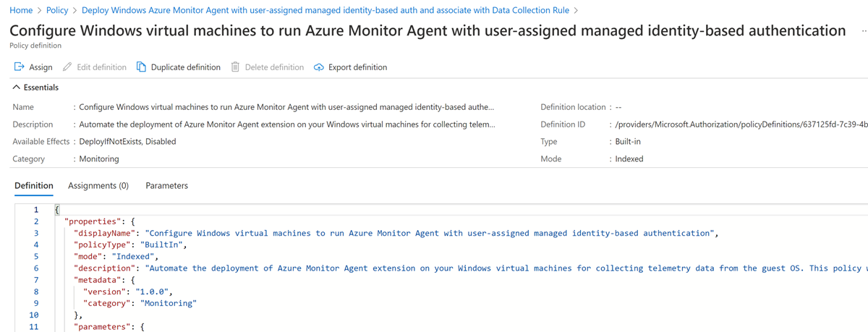Image resolution: width=868 pixels, height=332 pixels.
Task: Open the Deploy Windows Azure Monitor Agent breadcrumb
Action: click(325, 11)
